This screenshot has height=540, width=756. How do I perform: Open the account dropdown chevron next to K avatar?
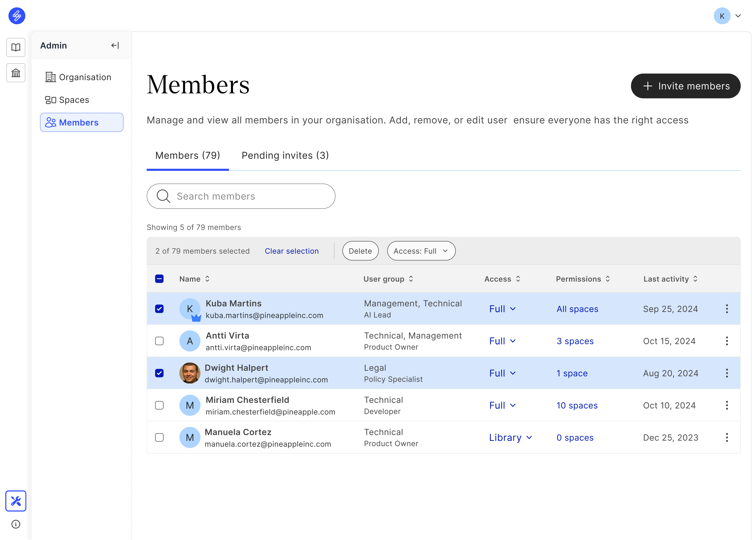(x=738, y=16)
